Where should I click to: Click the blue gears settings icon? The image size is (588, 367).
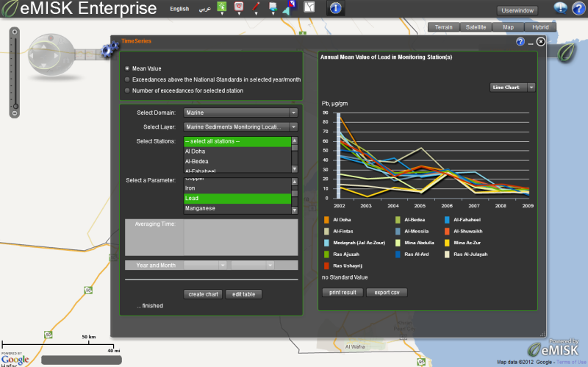tap(110, 49)
